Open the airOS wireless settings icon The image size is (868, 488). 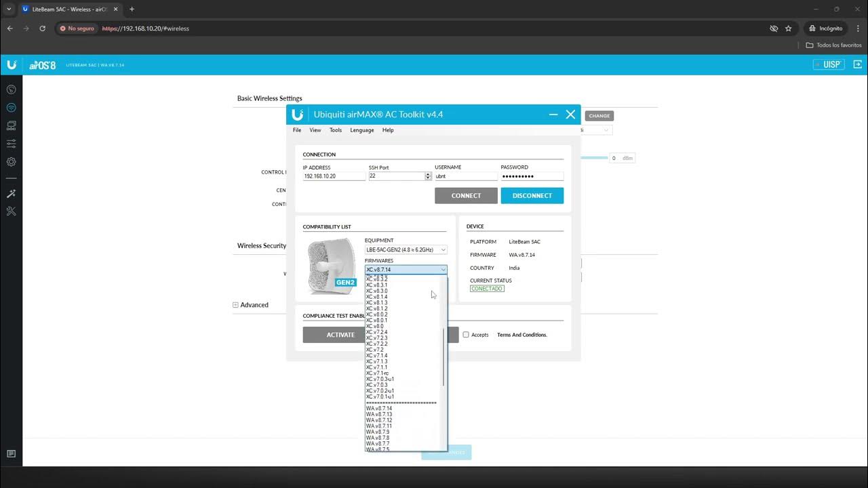[11, 108]
